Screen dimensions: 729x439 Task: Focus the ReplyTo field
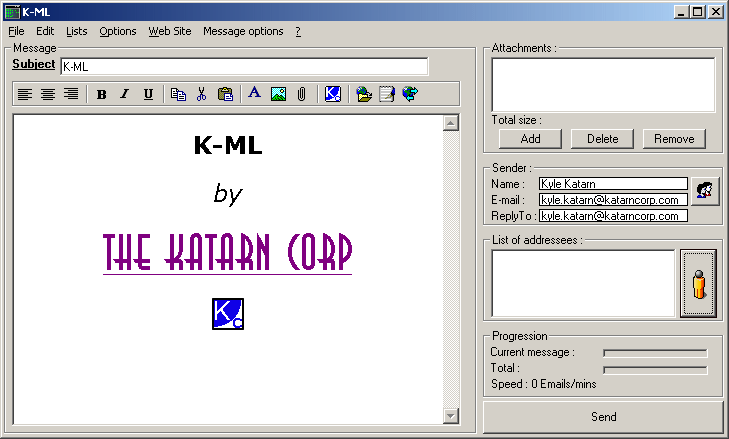click(613, 216)
